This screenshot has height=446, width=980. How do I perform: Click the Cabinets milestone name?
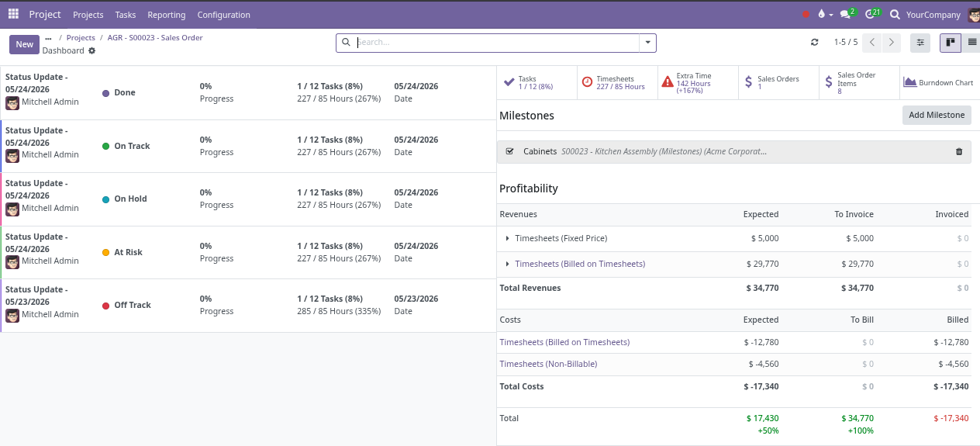click(x=540, y=151)
